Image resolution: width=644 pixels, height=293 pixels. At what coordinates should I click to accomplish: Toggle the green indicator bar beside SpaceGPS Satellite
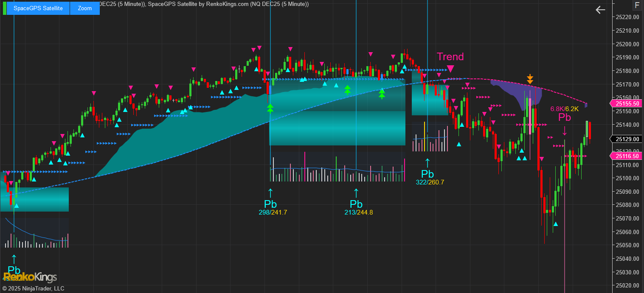click(4, 8)
